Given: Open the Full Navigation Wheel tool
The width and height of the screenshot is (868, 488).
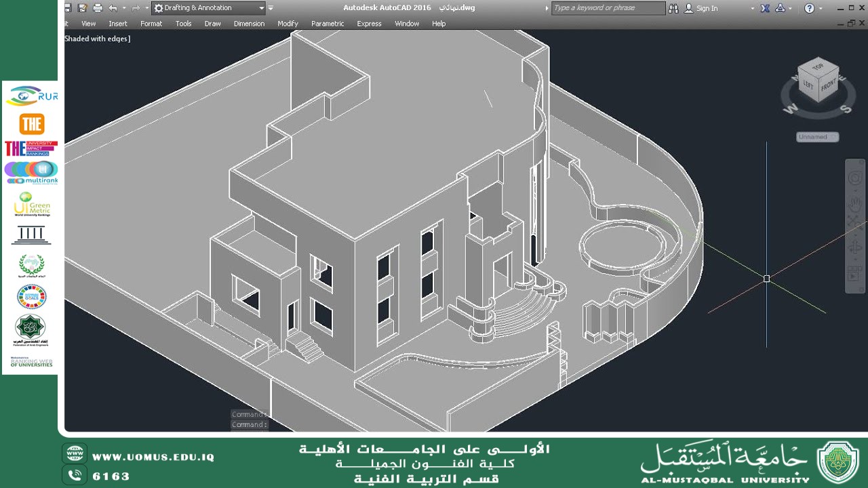Looking at the screenshot, I should point(854,179).
